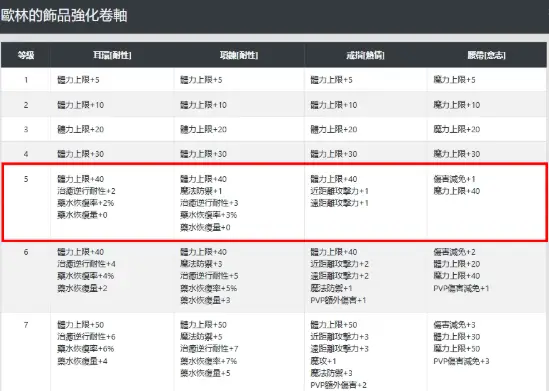Image resolution: width=549 pixels, height=391 pixels.
Task: Select 傷害減免+2 at the top of the level 6 腰帶 cell
Action: pyautogui.click(x=454, y=252)
